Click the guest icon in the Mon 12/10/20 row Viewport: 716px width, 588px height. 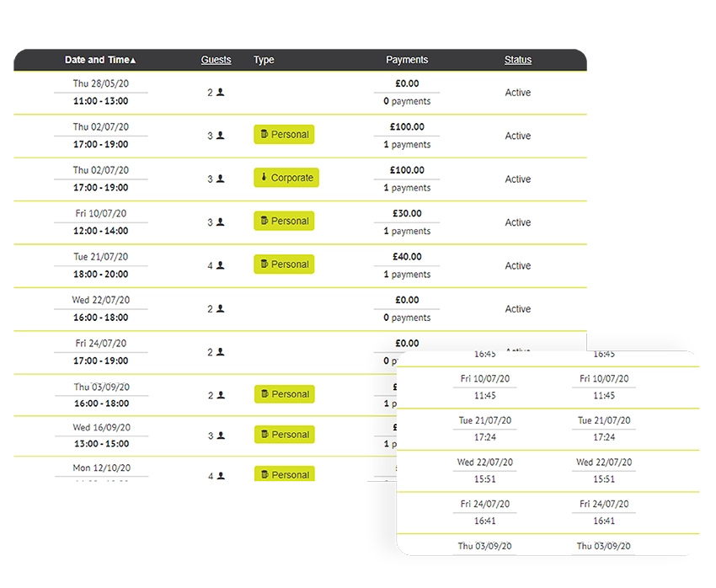tap(221, 477)
